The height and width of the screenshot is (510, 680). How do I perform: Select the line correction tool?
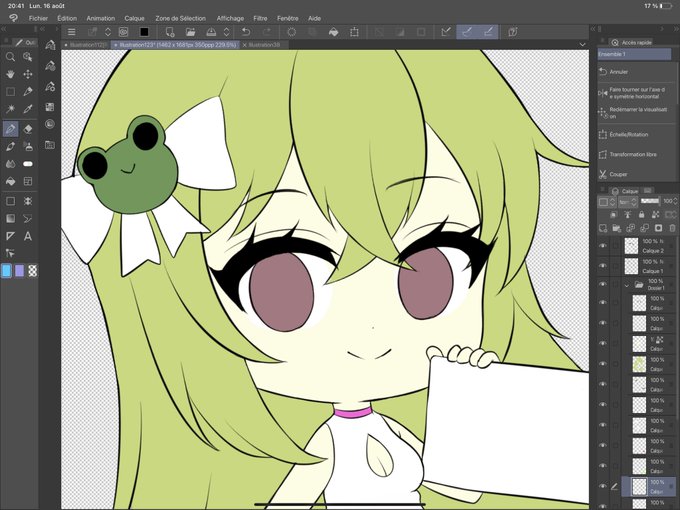pyautogui.click(x=10, y=253)
